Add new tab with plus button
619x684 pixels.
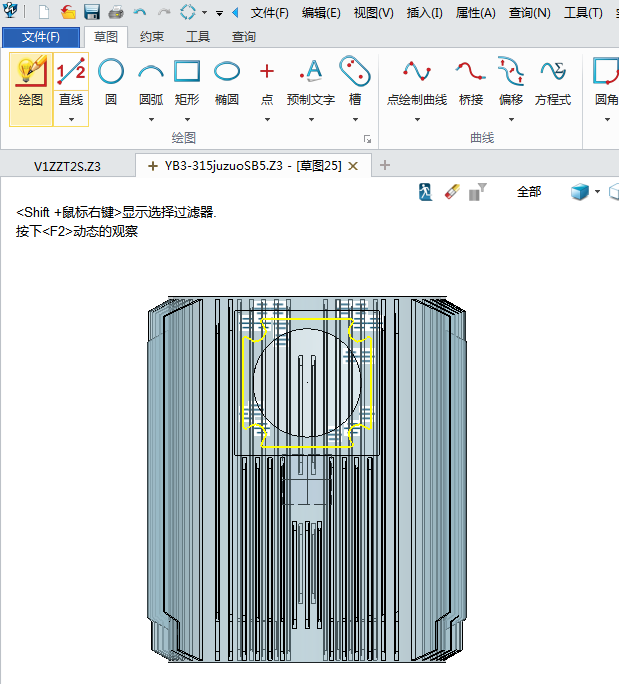click(385, 165)
